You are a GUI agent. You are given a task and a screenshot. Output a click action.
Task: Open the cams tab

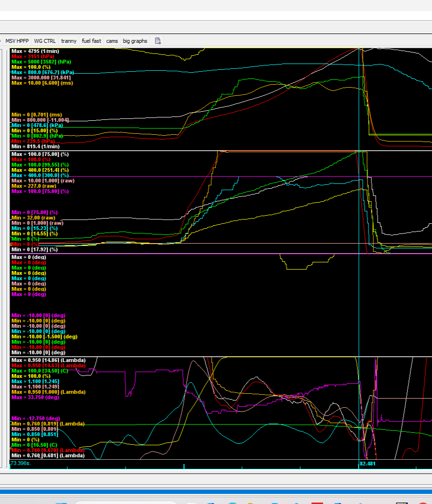[112, 41]
